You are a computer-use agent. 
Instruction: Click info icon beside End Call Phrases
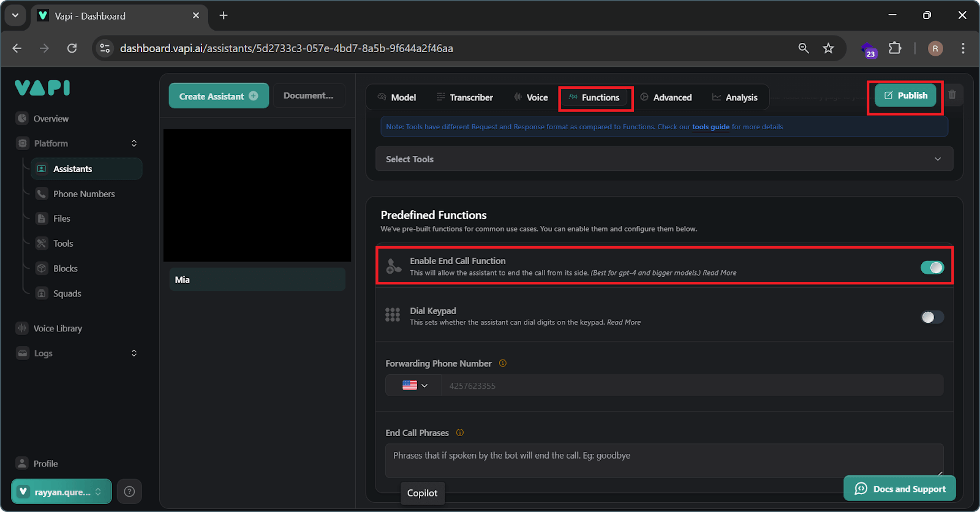460,432
